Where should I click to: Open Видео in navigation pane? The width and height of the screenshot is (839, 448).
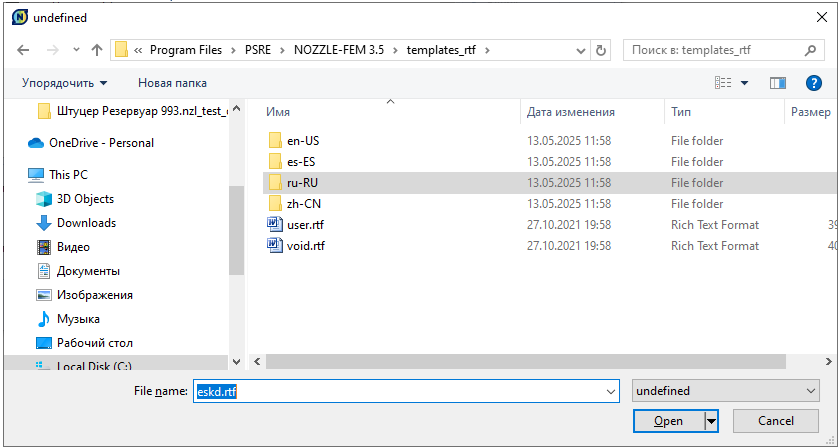(x=63, y=247)
